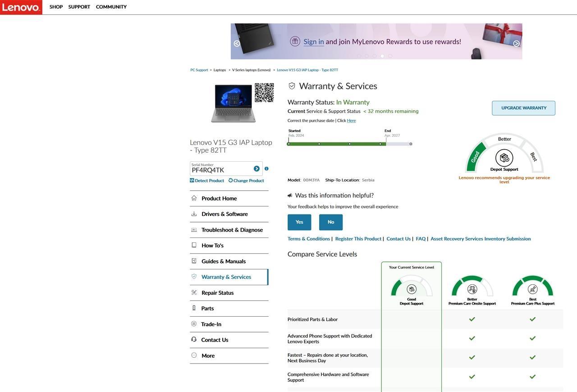Screen dimensions: 577x392
Task: Go to next banner slide
Action: coord(516,43)
